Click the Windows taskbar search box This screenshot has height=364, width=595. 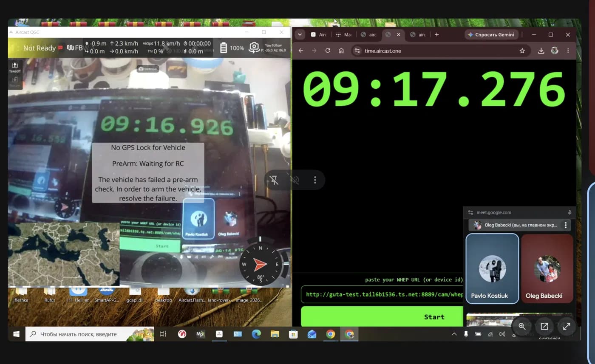[x=90, y=334]
